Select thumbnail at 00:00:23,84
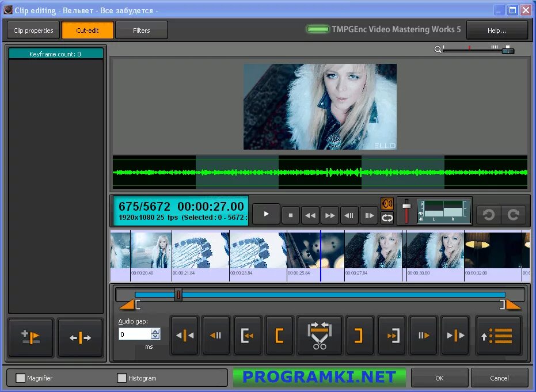The height and width of the screenshot is (392, 536). point(258,250)
